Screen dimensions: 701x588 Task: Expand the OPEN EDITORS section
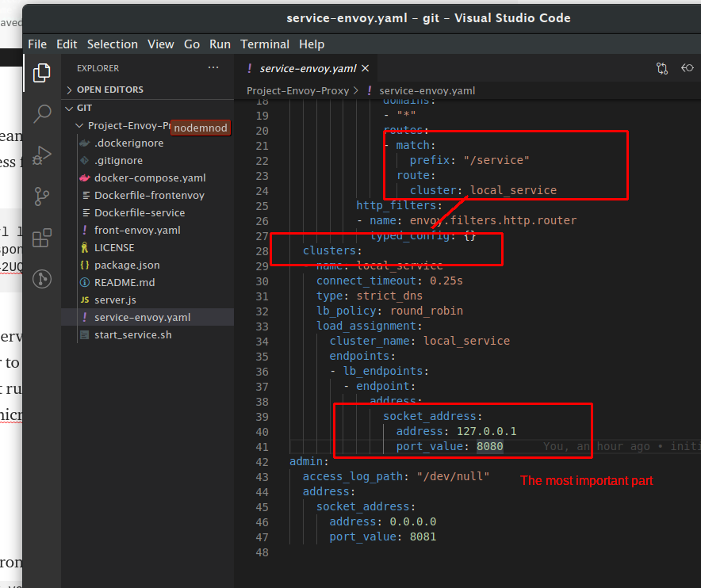(x=69, y=90)
